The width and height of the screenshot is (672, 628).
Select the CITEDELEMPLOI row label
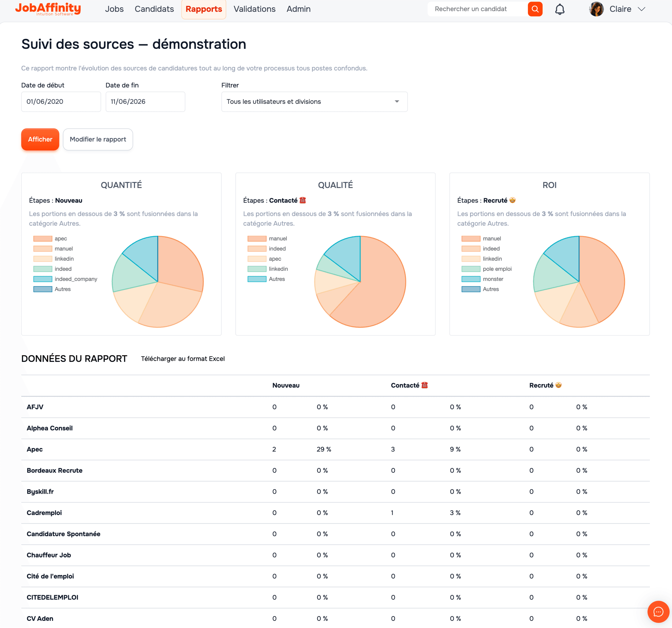53,597
